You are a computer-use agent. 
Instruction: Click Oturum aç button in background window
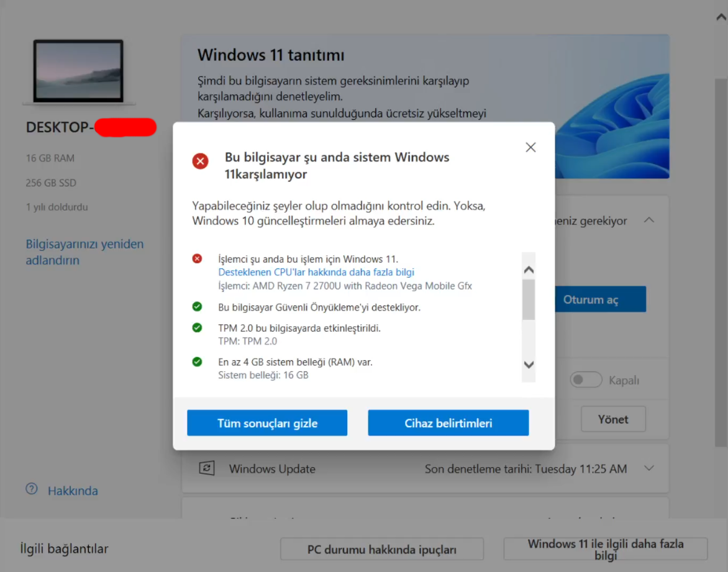click(x=599, y=299)
